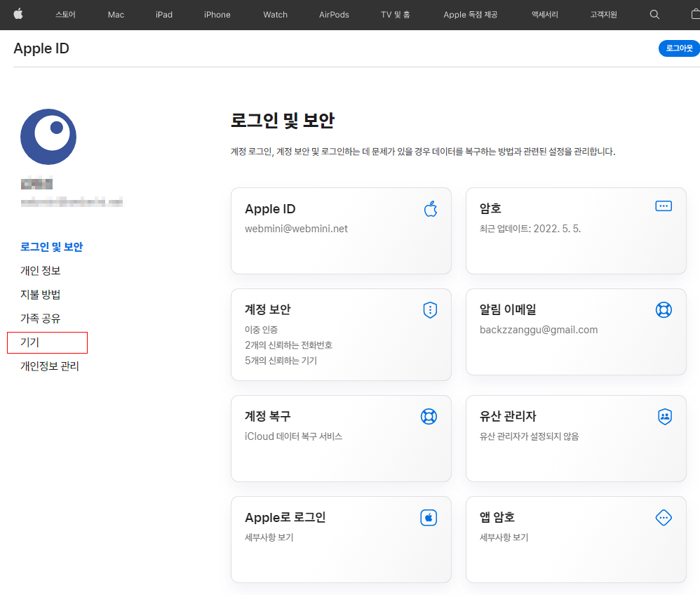Click the Apple ID page header title
Screen dimensions: 700x595
click(41, 48)
